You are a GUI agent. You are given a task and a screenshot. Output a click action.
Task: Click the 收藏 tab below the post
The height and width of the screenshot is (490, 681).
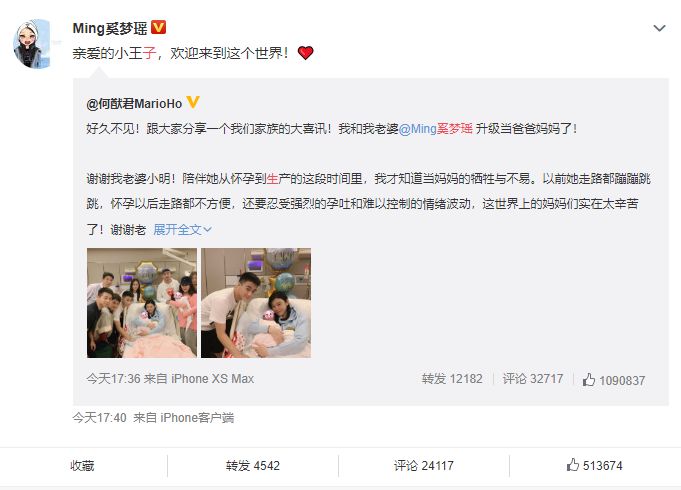[x=83, y=466]
